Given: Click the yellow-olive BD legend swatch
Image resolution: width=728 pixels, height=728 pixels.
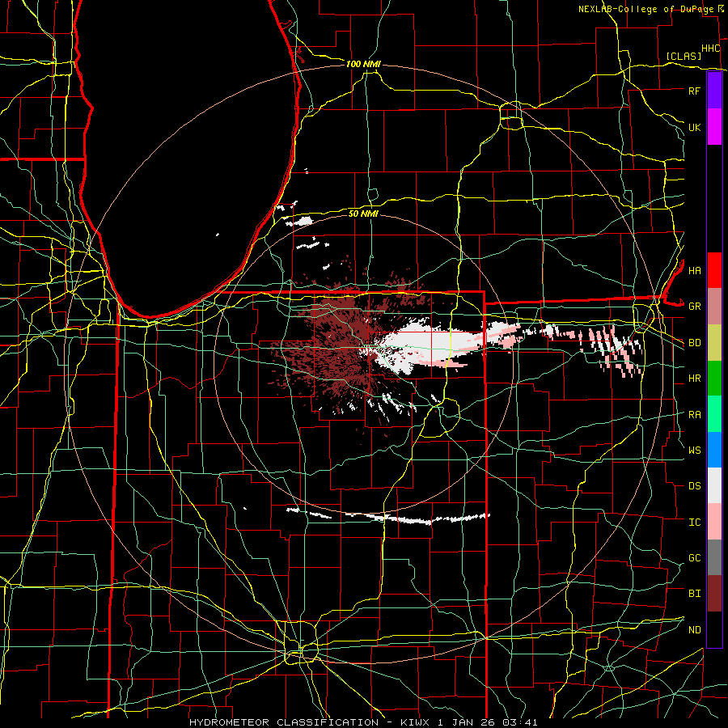Looking at the screenshot, I should click(714, 342).
